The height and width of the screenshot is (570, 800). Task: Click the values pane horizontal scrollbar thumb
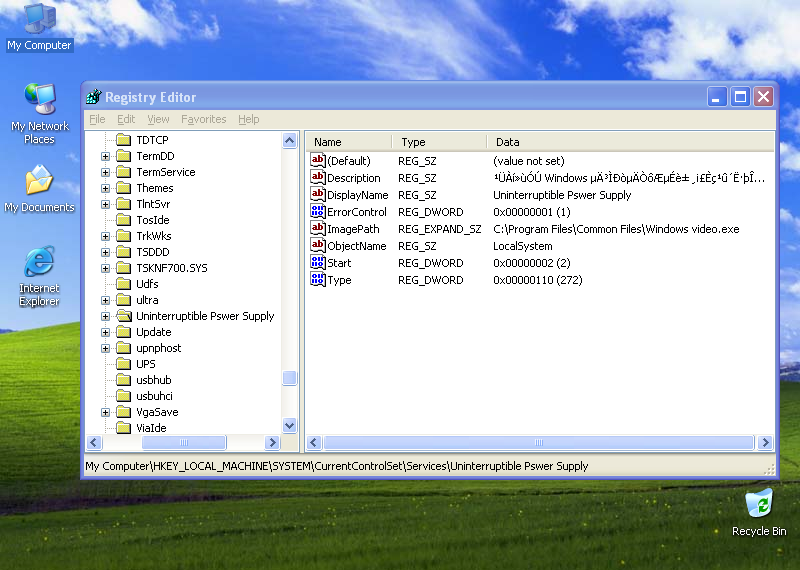[539, 442]
